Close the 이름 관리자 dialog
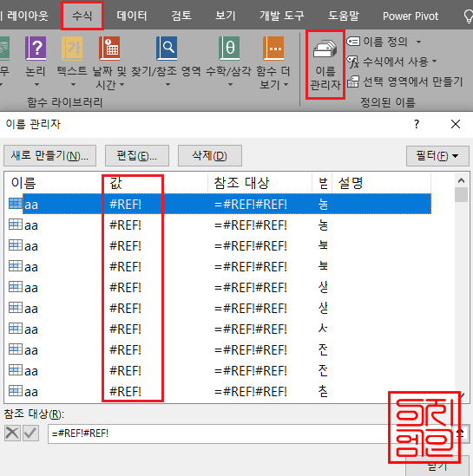 tap(456, 124)
